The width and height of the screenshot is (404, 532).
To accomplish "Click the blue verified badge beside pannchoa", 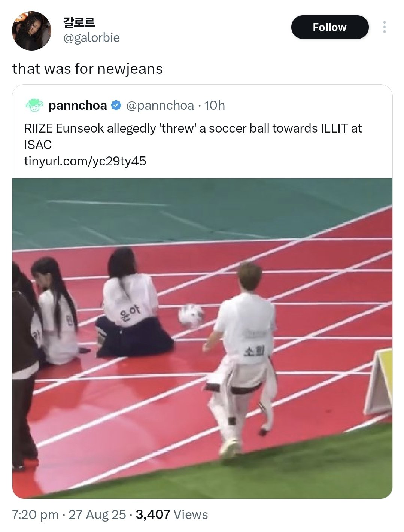I will pos(116,106).
